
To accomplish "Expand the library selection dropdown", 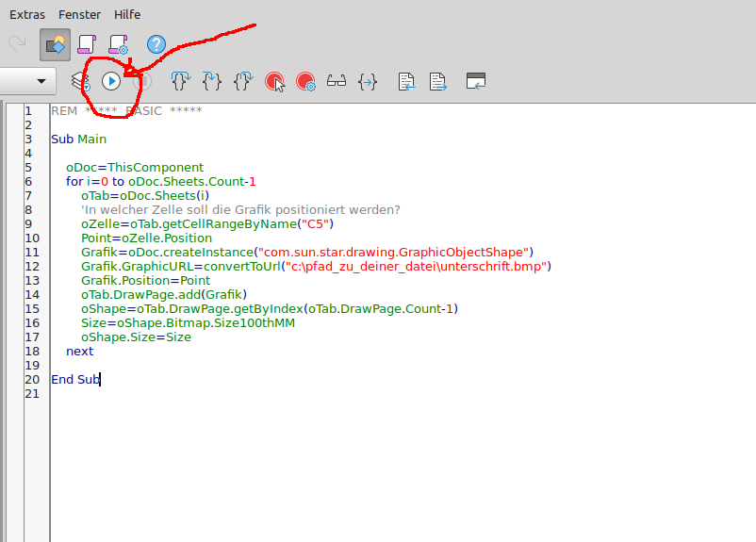I will click(x=41, y=81).
